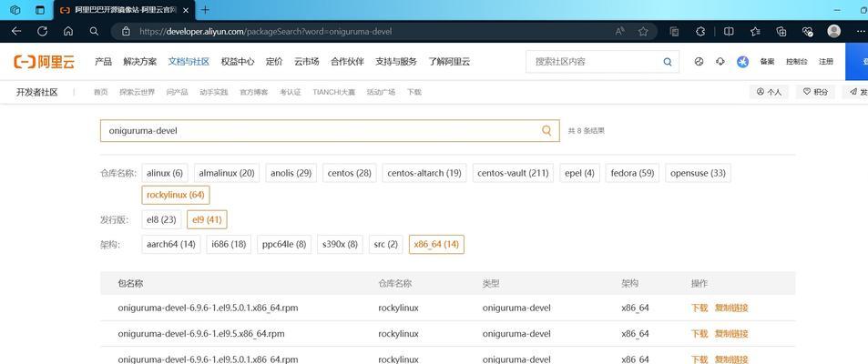Add page to favorites with star icon
868x364 pixels.
click(x=643, y=32)
